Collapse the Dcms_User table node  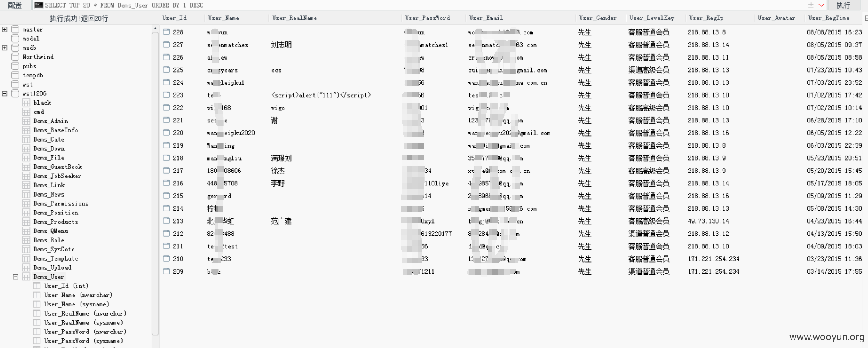tap(16, 277)
